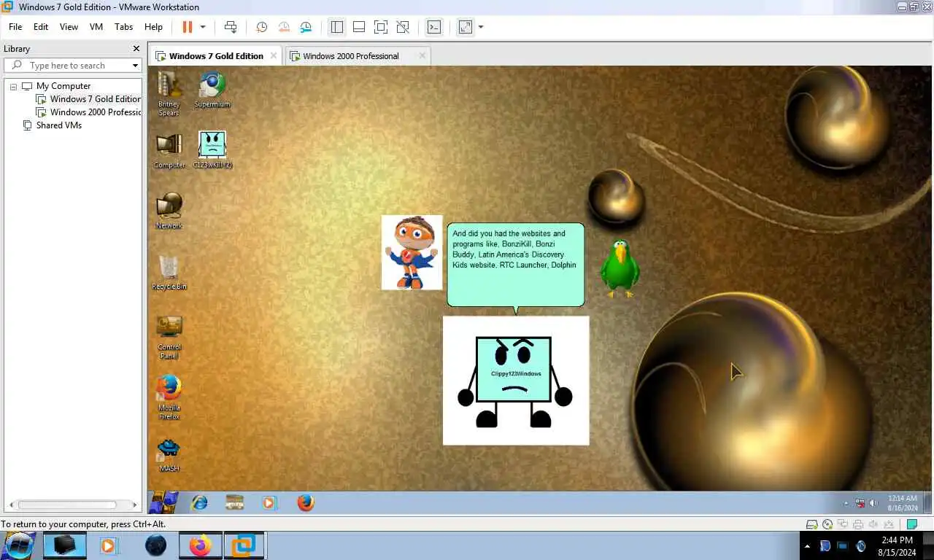
Task: Close the Library panel
Action: [x=136, y=49]
